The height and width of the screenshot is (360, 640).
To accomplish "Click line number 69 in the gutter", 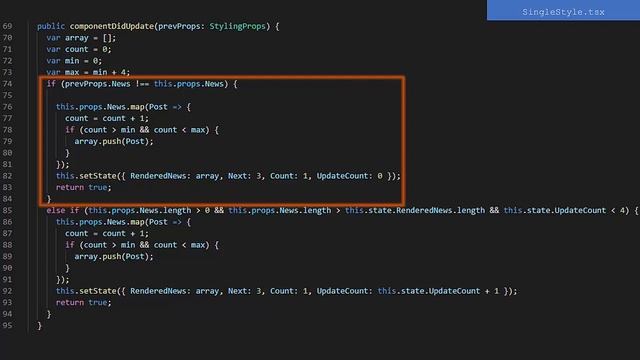I will click(x=7, y=26).
